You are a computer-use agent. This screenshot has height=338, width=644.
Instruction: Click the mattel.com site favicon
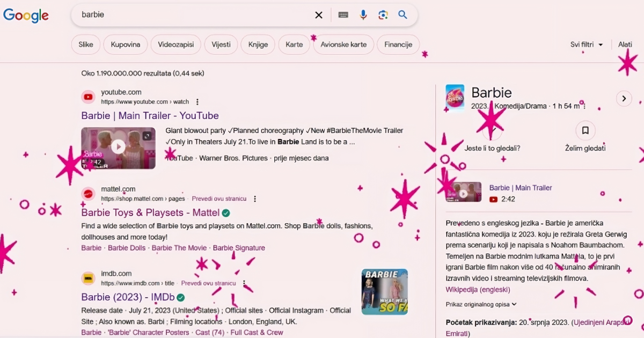(89, 194)
